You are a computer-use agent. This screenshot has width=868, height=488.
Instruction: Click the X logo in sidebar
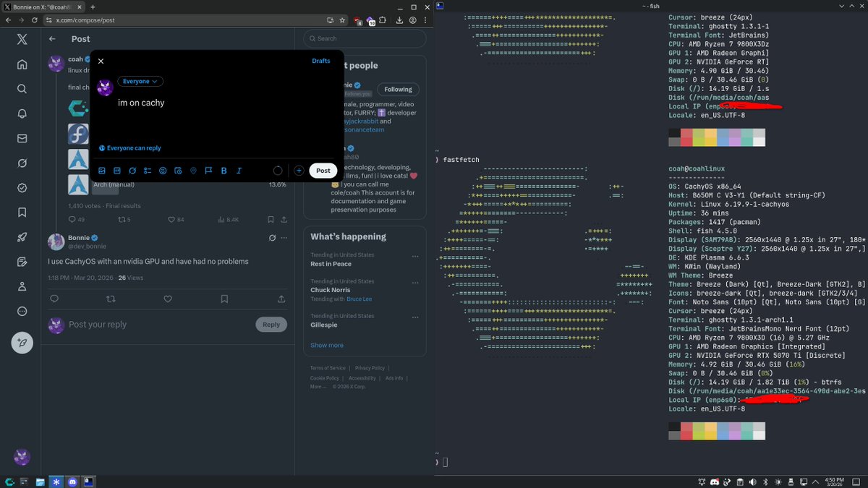pos(22,39)
